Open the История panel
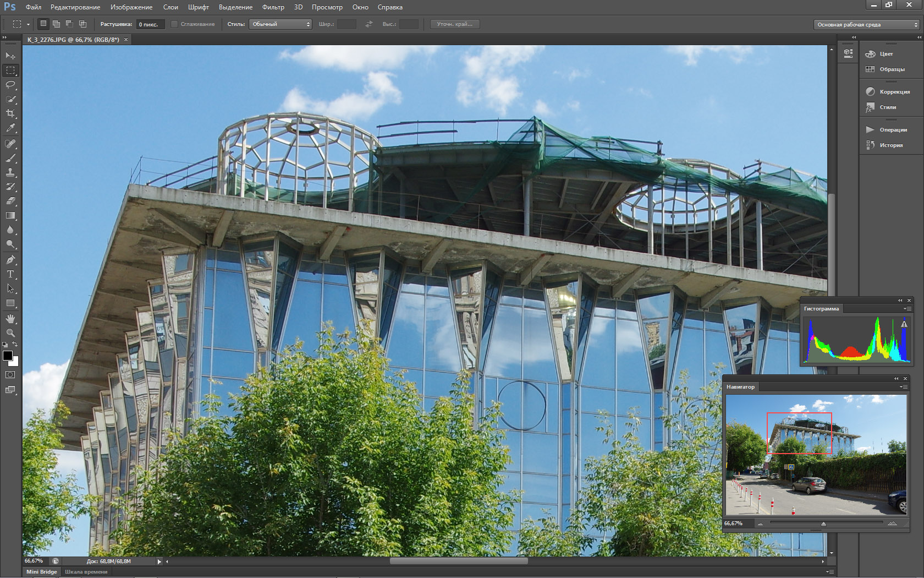924x578 pixels. (890, 145)
